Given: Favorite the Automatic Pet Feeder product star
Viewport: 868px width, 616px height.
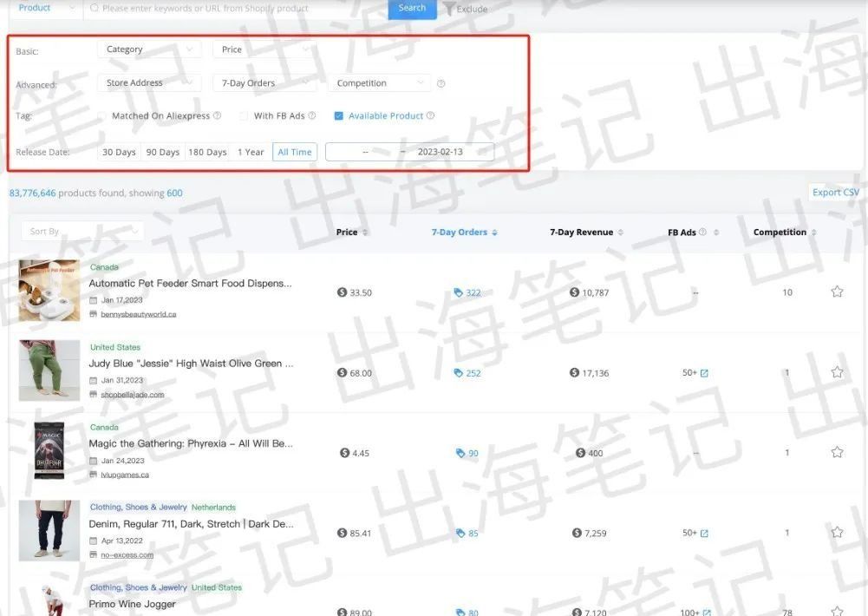Looking at the screenshot, I should (x=837, y=292).
